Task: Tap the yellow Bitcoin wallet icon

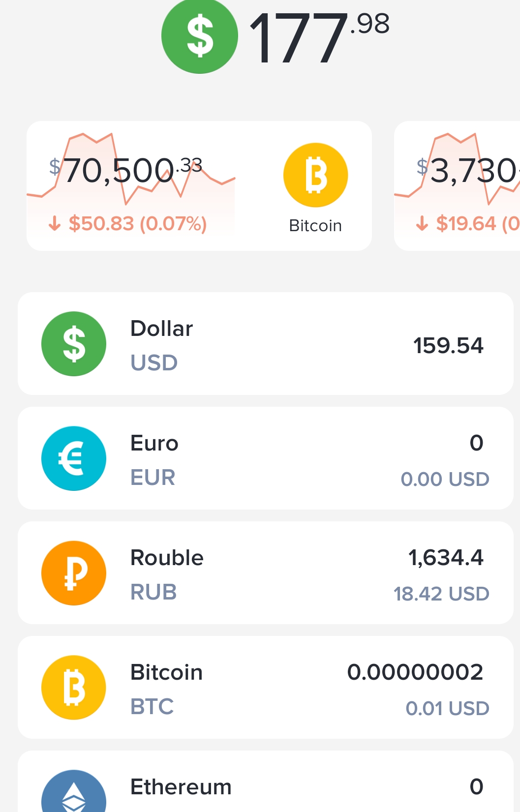Action: click(x=74, y=688)
